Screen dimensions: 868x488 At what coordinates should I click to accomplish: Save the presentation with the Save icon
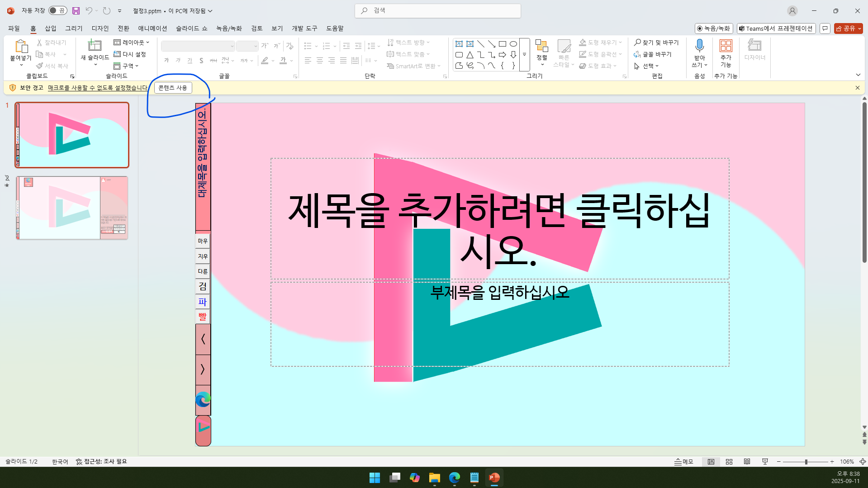tap(76, 10)
